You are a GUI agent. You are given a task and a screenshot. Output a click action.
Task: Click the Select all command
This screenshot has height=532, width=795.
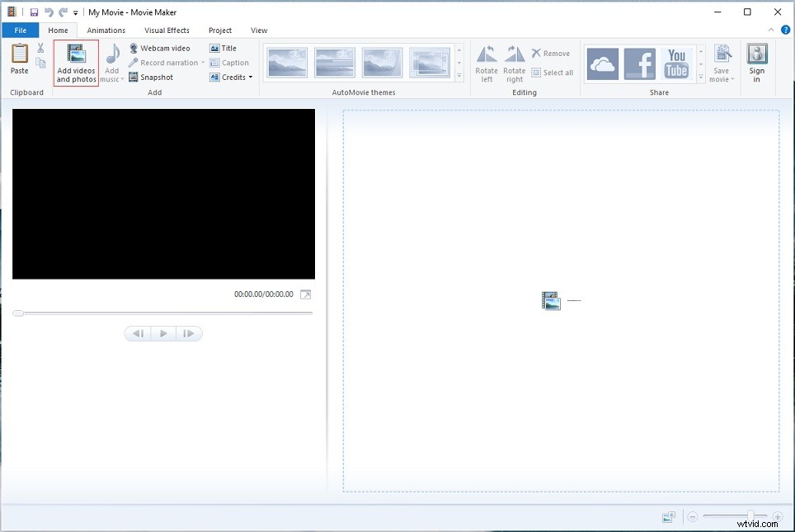point(552,73)
